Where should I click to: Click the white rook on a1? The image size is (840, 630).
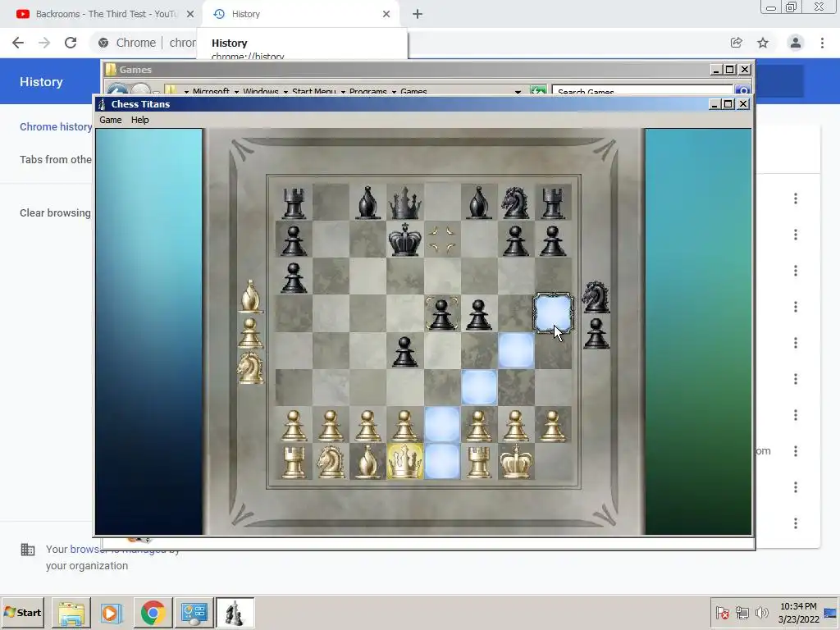click(294, 463)
